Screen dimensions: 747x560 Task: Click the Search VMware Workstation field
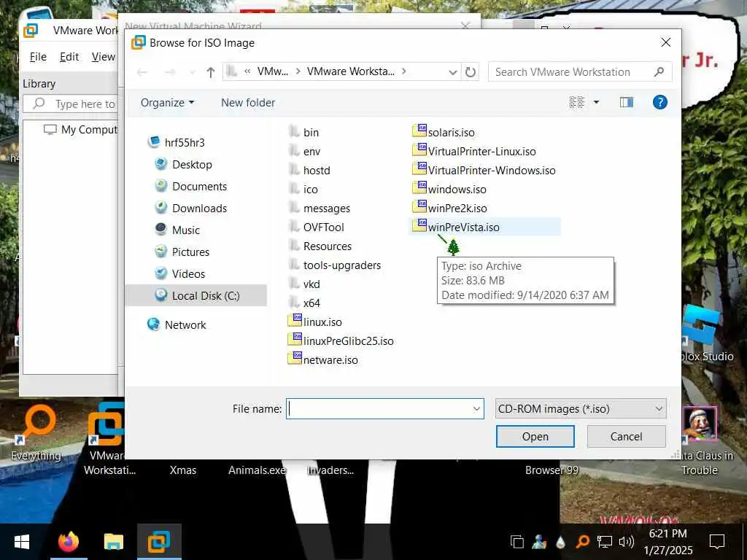click(x=572, y=72)
